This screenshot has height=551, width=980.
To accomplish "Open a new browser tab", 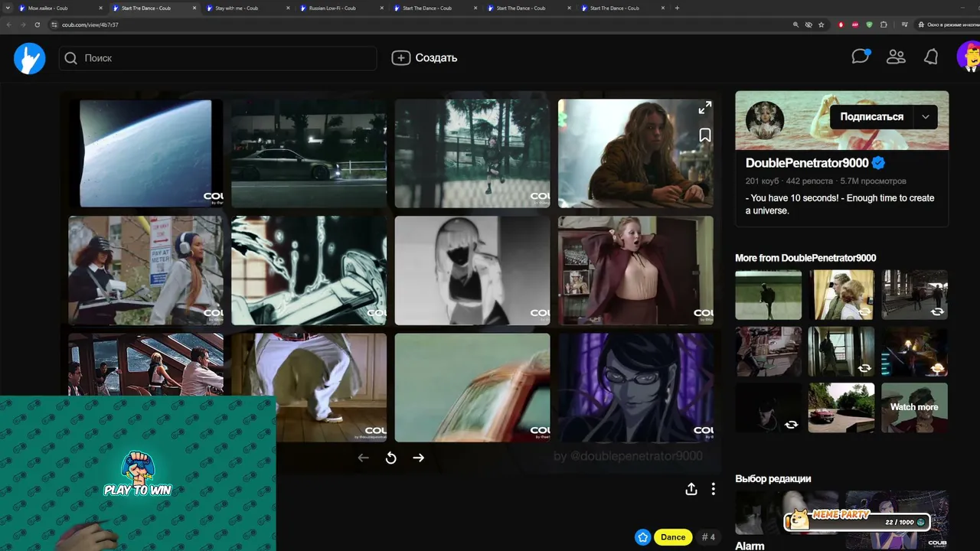I will click(x=677, y=8).
